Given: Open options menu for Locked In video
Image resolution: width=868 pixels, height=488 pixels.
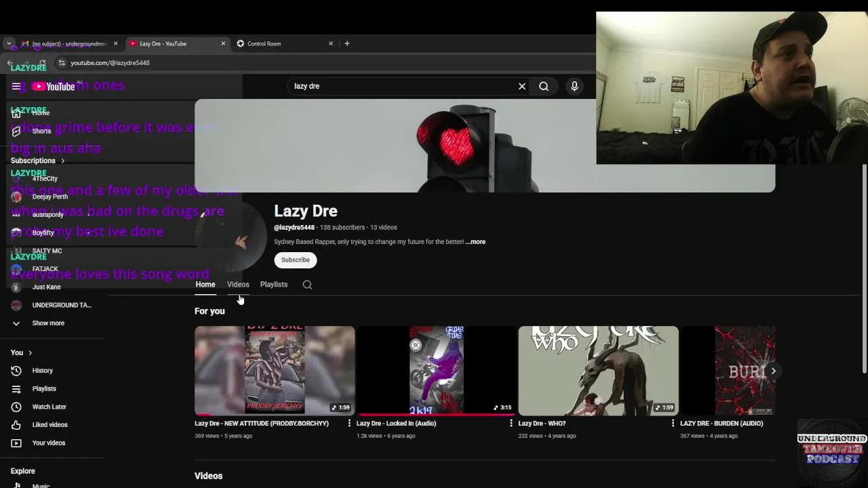Looking at the screenshot, I should pos(511,423).
